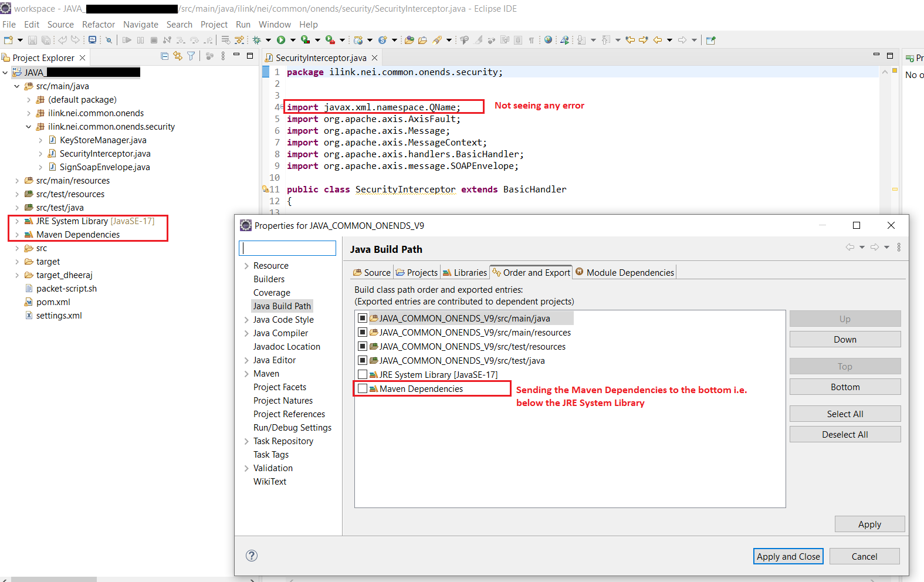Click the green Run button in toolbar
This screenshot has height=582, width=924.
pos(281,40)
